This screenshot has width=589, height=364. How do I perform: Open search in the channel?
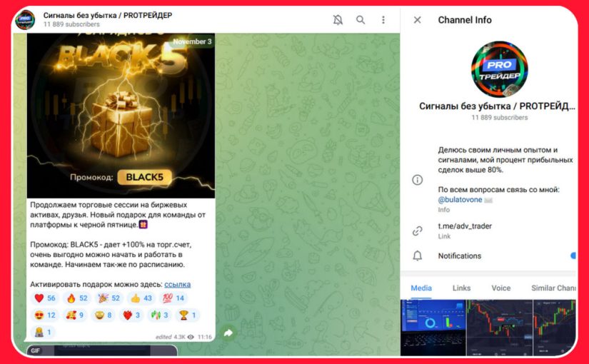click(361, 20)
